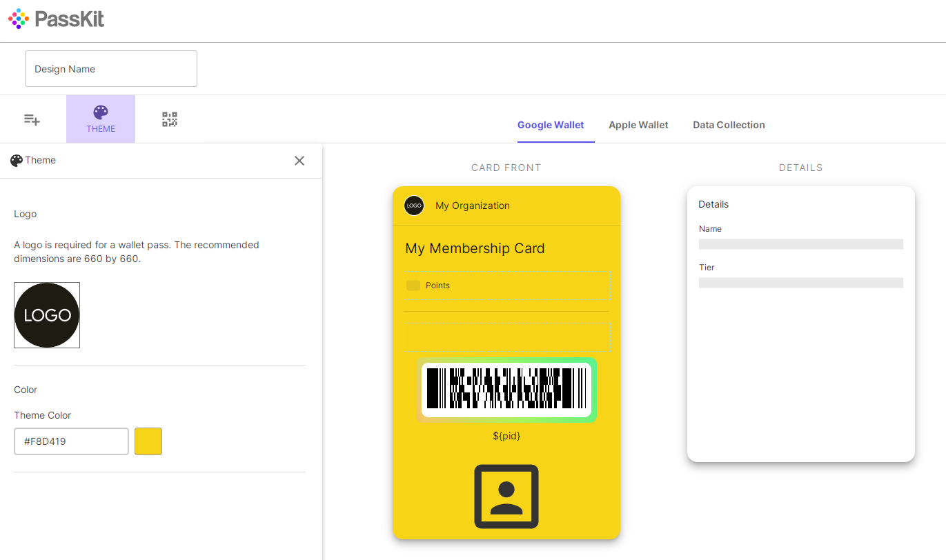The image size is (946, 560).
Task: Click the Points field color chip
Action: [413, 286]
